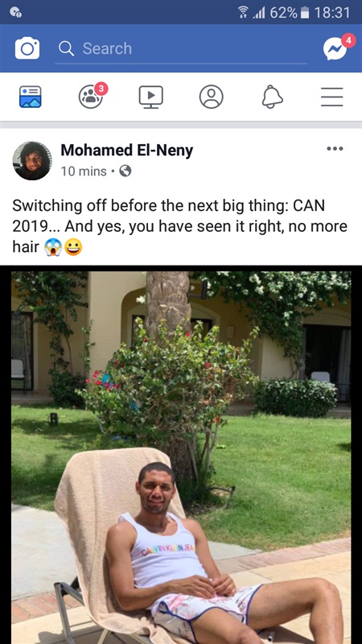Tap the battery 62% indicator
362x644 pixels.
289,13
